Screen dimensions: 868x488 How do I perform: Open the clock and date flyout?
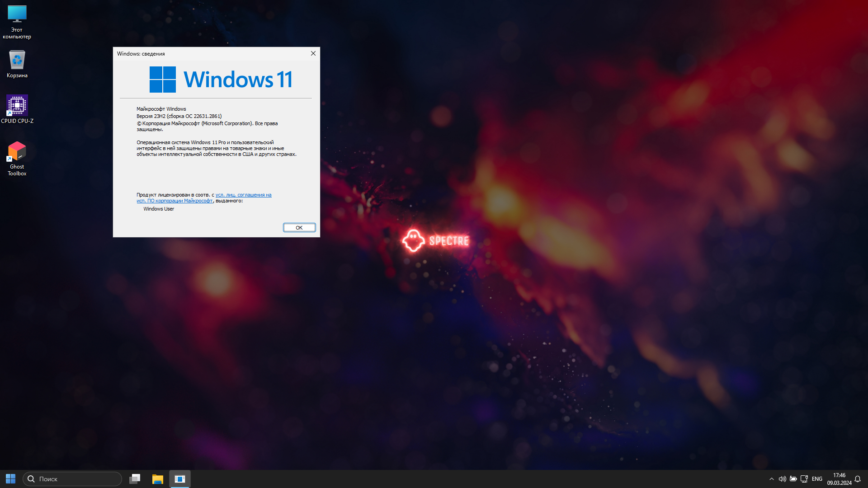coord(839,479)
